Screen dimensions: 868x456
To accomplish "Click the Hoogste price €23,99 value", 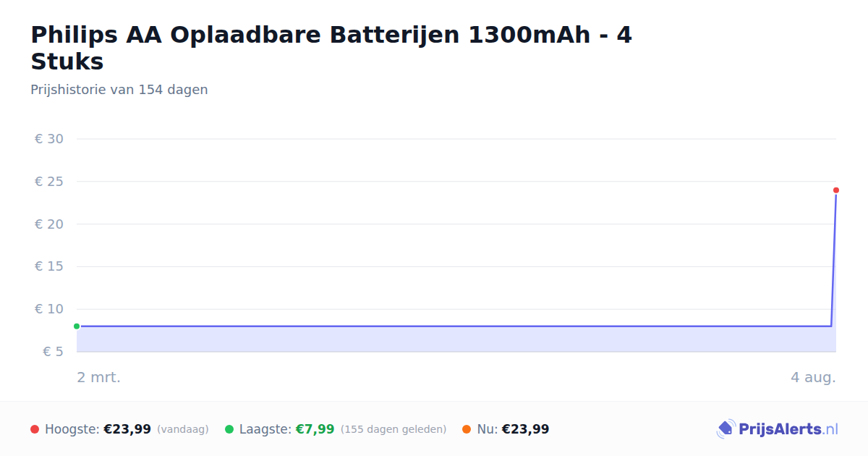I will (x=127, y=429).
